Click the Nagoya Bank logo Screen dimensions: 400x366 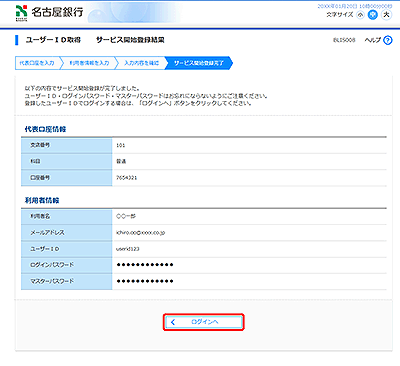[49, 13]
